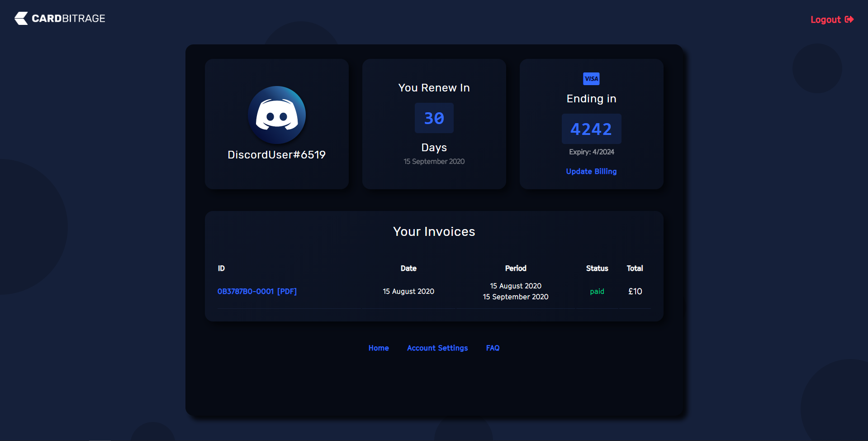Image resolution: width=868 pixels, height=441 pixels.
Task: Click the £10 invoice total
Action: pyautogui.click(x=635, y=292)
